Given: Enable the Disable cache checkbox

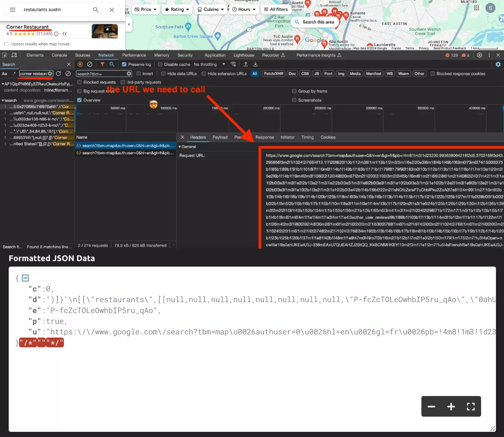Looking at the screenshot, I should point(160,64).
